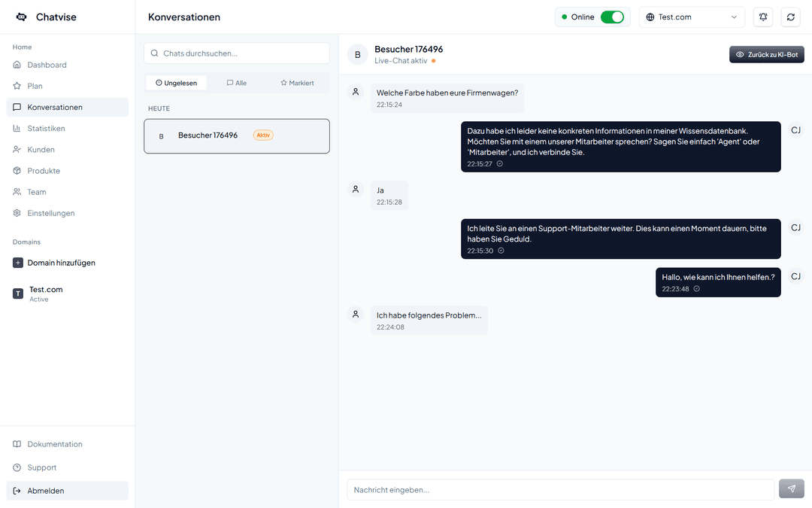The height and width of the screenshot is (508, 812).
Task: Switch to the Alle conversations tab
Action: click(236, 83)
